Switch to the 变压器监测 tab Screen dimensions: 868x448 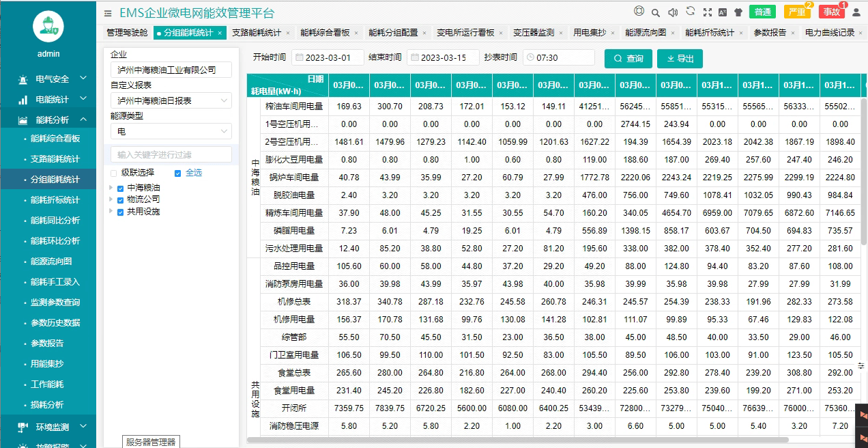534,33
